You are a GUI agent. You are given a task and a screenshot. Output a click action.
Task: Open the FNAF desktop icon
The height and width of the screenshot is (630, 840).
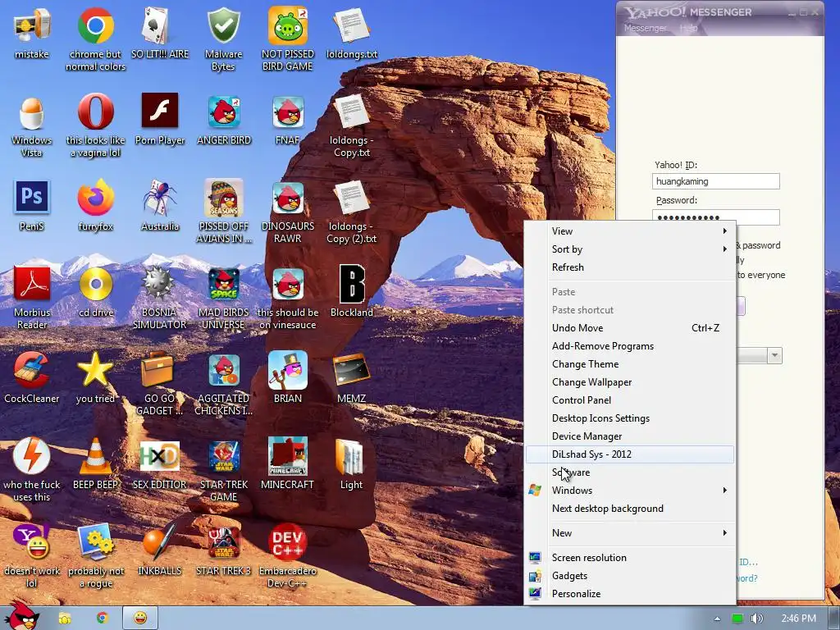pyautogui.click(x=288, y=112)
